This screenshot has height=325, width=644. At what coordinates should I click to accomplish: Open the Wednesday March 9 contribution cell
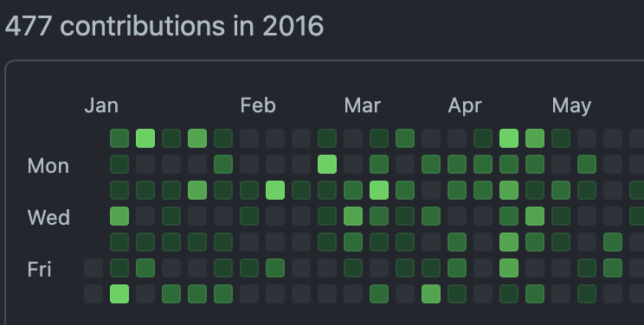tap(353, 216)
